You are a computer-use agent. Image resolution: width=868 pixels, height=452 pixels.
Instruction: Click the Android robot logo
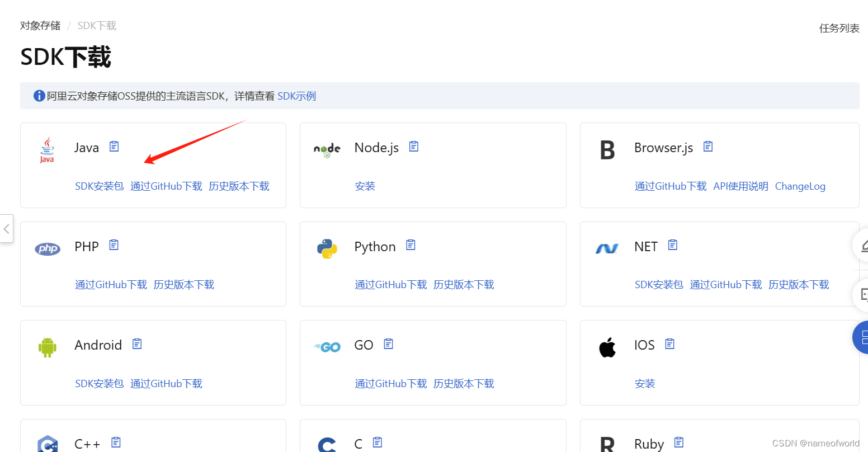click(x=48, y=347)
